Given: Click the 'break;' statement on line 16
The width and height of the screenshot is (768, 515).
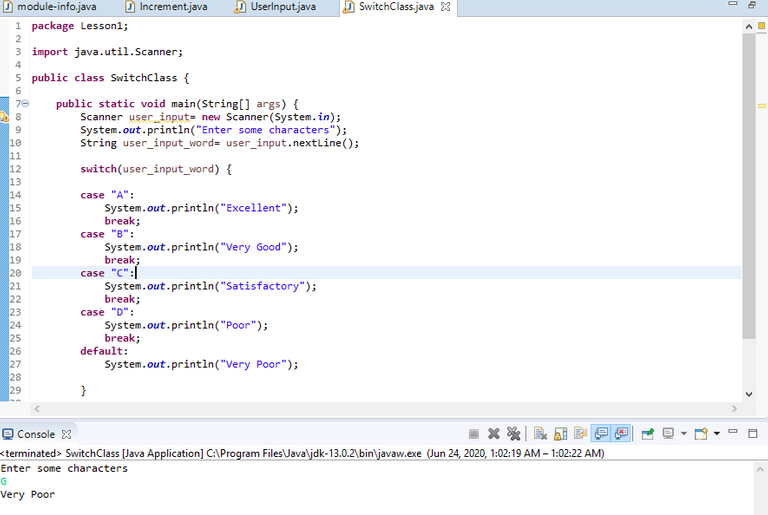Looking at the screenshot, I should click(122, 221).
